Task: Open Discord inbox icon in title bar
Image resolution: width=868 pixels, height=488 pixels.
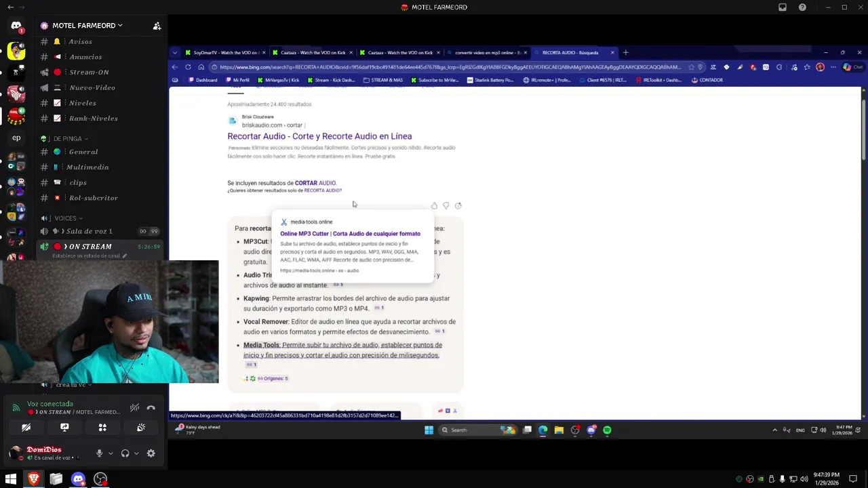Action: [x=783, y=7]
